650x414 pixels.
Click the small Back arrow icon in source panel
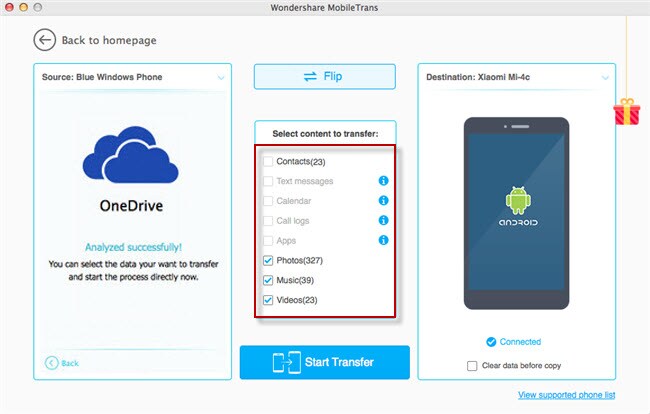[x=51, y=363]
